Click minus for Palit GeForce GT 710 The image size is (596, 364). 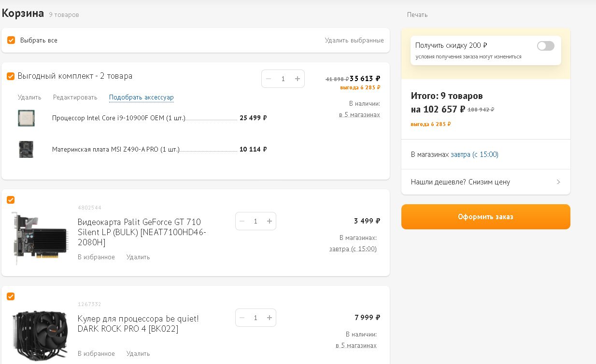(x=242, y=221)
